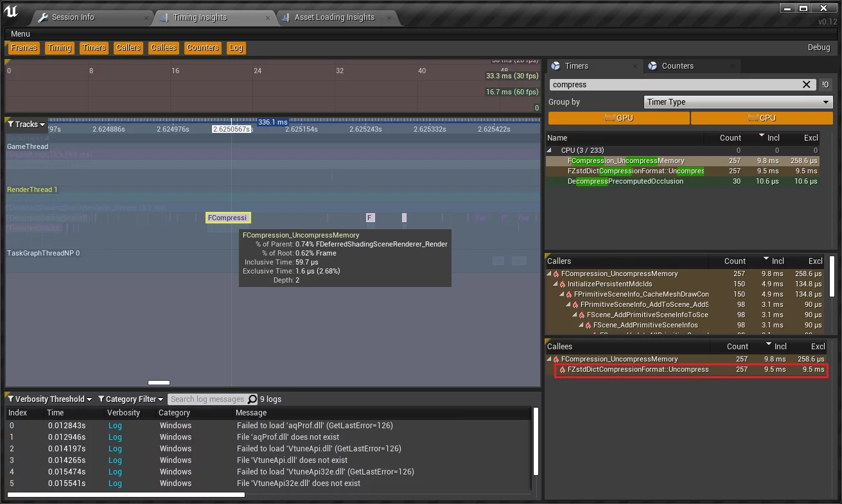
Task: Open the Menu item
Action: [21, 33]
